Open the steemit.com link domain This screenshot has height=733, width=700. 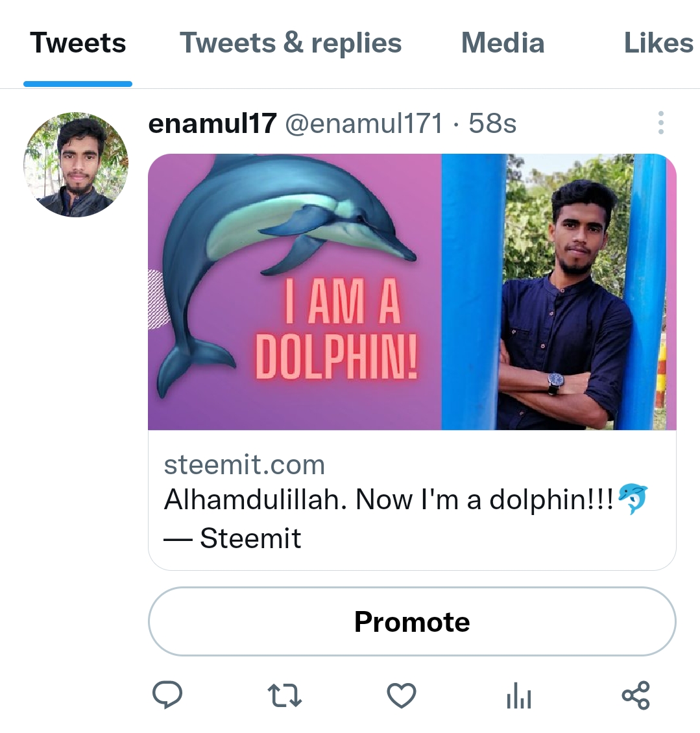(244, 464)
